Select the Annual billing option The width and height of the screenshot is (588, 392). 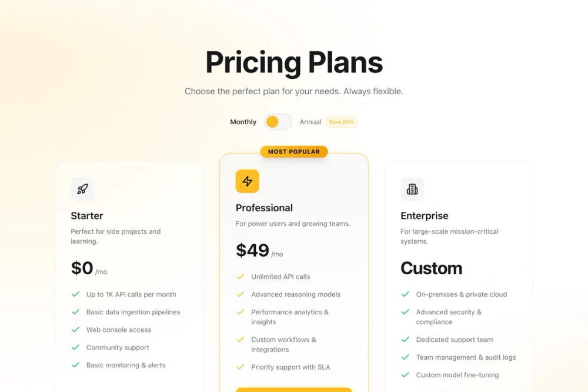pos(310,121)
